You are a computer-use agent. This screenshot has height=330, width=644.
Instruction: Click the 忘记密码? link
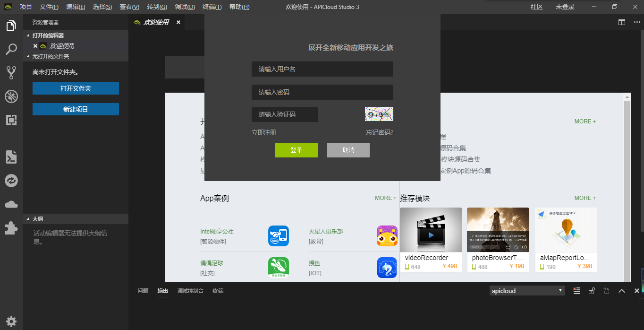click(x=380, y=132)
